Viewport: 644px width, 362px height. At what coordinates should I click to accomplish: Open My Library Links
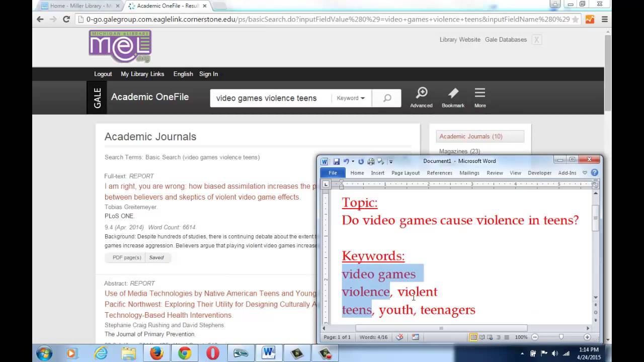click(142, 74)
